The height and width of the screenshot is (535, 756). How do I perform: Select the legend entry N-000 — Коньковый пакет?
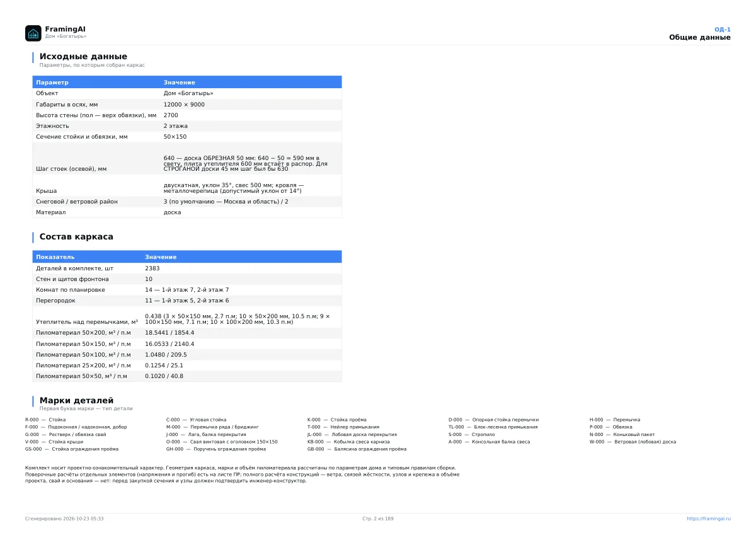point(622,434)
